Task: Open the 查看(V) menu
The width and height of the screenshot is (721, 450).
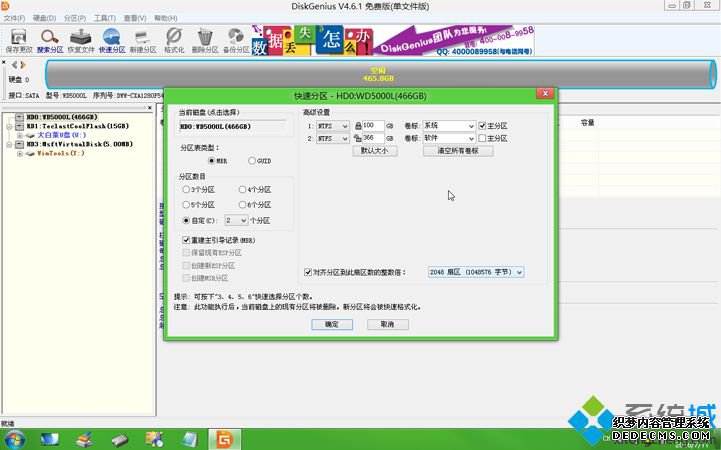Action: pos(135,18)
